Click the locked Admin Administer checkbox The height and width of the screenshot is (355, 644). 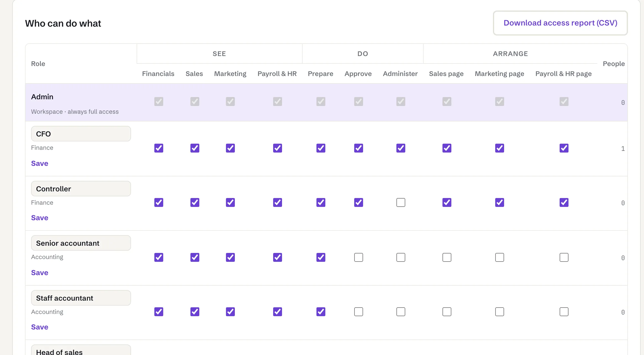click(x=401, y=102)
